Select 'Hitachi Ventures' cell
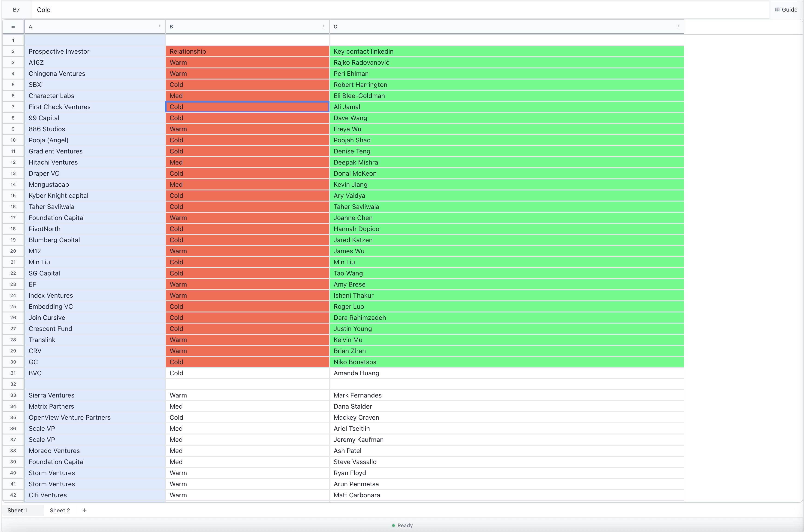 pyautogui.click(x=95, y=162)
